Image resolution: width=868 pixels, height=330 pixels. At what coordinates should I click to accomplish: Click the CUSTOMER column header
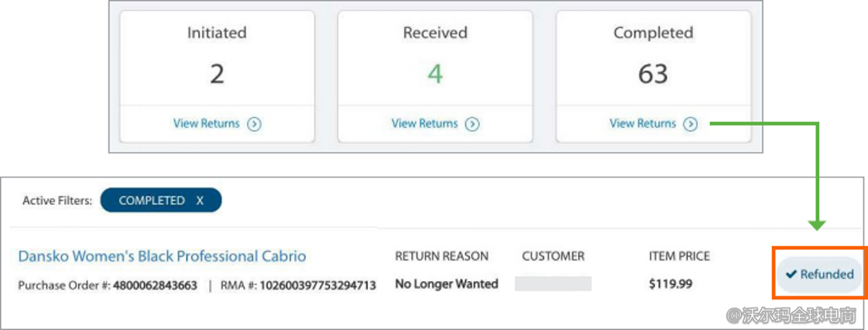point(553,256)
